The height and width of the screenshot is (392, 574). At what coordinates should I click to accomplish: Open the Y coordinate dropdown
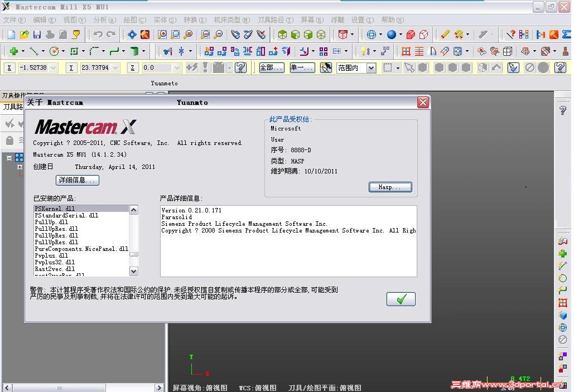[115, 67]
